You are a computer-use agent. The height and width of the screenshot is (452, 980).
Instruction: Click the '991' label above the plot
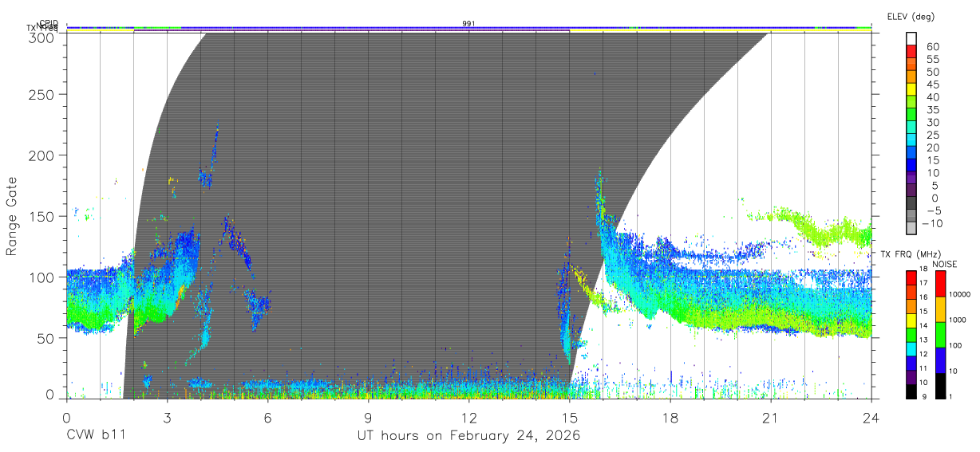(468, 24)
